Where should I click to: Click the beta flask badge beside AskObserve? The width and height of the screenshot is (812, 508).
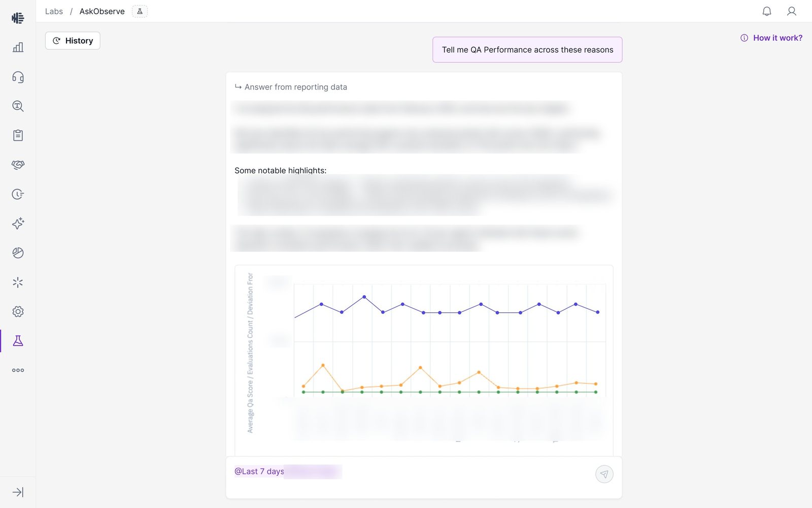pyautogui.click(x=140, y=11)
